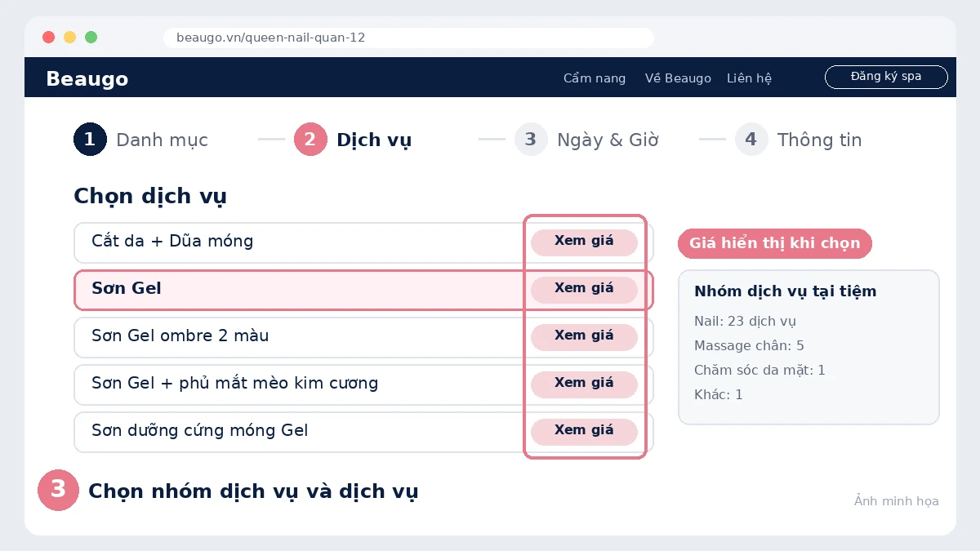See price of phủ mắt mèo kim cương
Image resolution: width=980 pixels, height=551 pixels.
point(584,384)
